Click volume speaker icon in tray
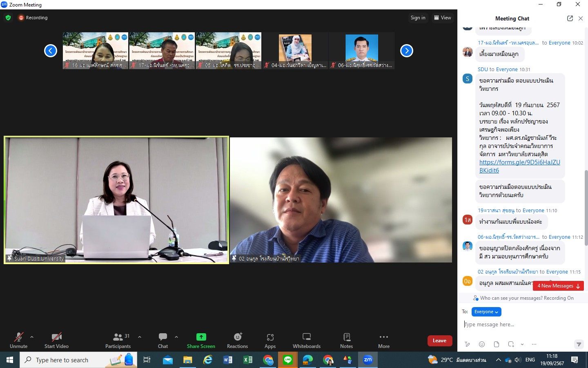 point(518,360)
